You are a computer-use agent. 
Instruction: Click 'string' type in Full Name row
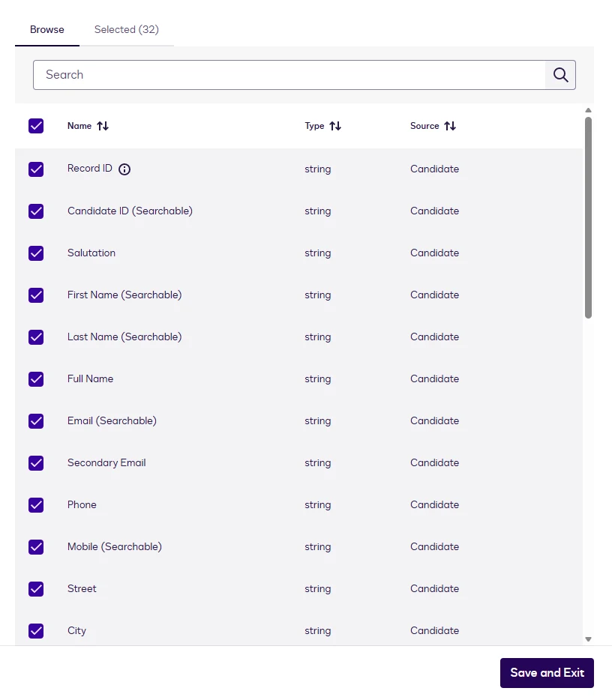pos(318,379)
